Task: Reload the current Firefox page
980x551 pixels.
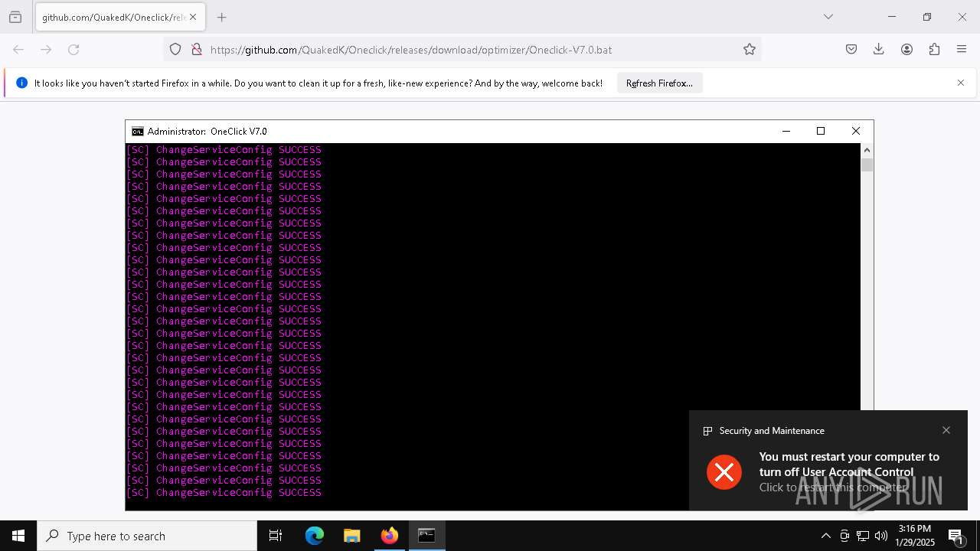Action: click(73, 50)
